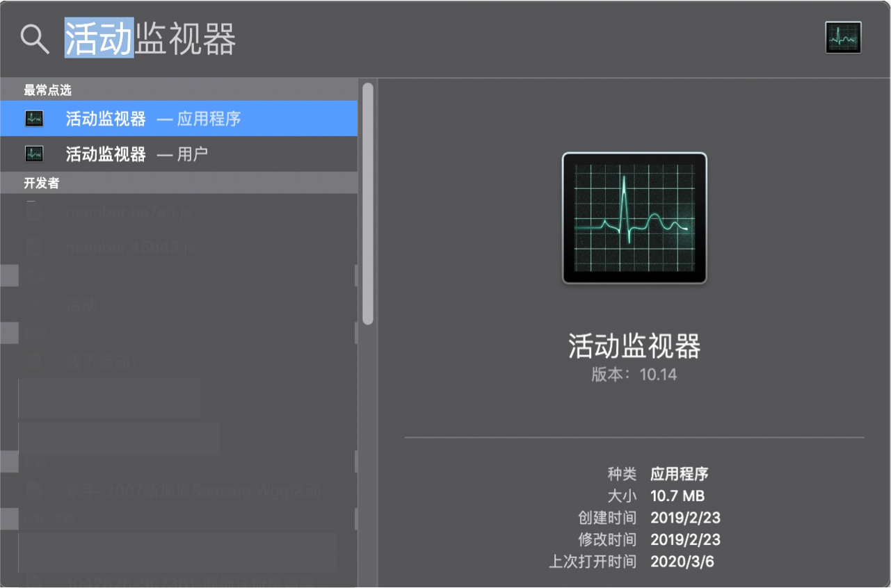Click the 2020/3/6 last opened date
The width and height of the screenshot is (891, 588).
[682, 562]
